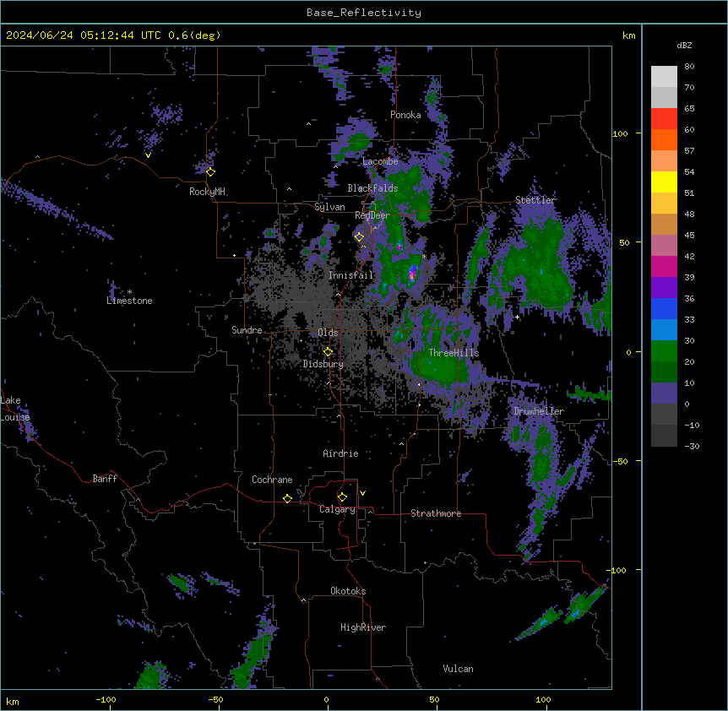Click the Vulcan label
The image size is (728, 711).
459,669
